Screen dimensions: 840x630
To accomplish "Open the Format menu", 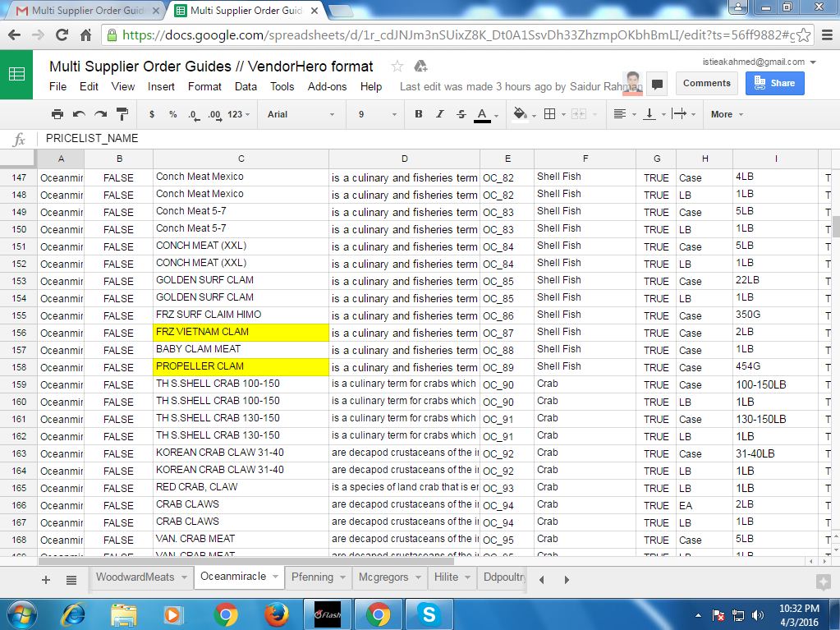I will click(204, 87).
